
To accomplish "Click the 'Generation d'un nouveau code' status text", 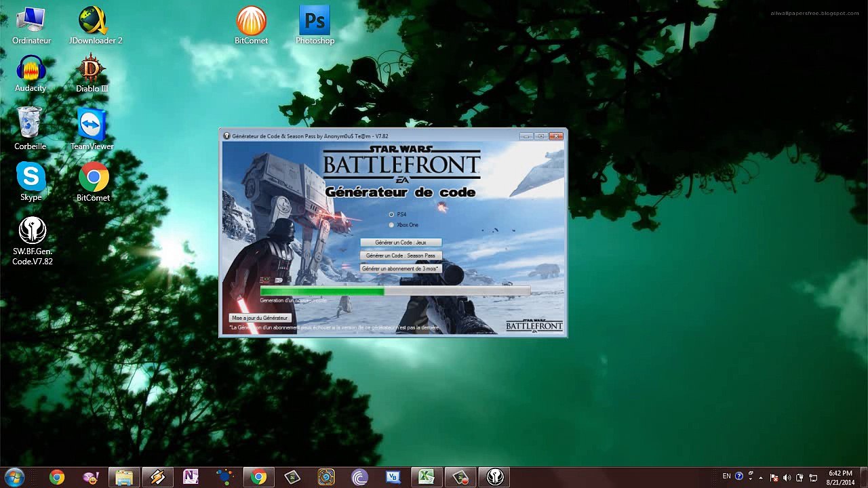I will click(293, 300).
